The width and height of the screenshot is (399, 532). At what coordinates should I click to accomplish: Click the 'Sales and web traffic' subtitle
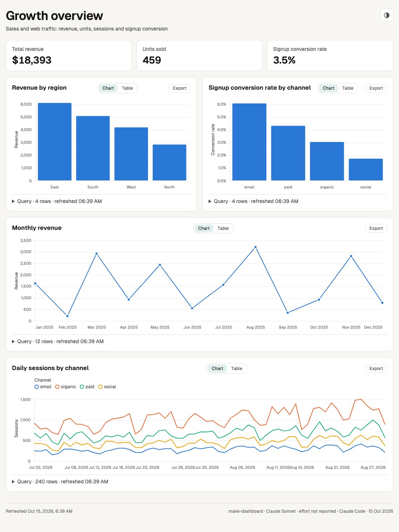click(87, 29)
